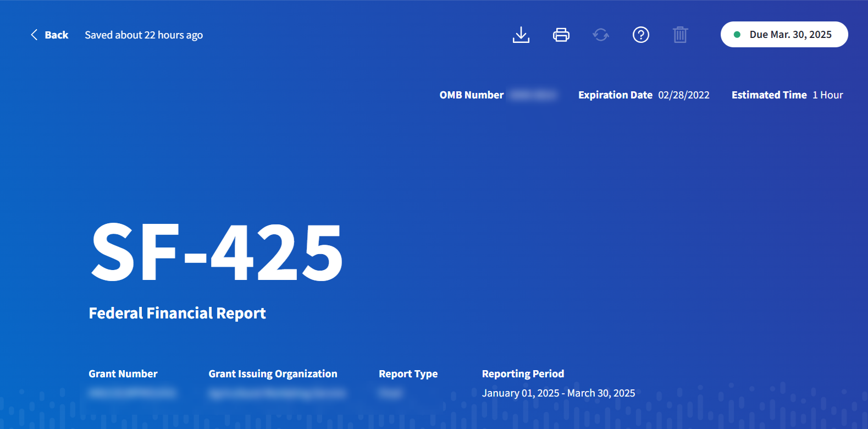
Task: Click the expiration date 02/28/2022
Action: click(683, 95)
